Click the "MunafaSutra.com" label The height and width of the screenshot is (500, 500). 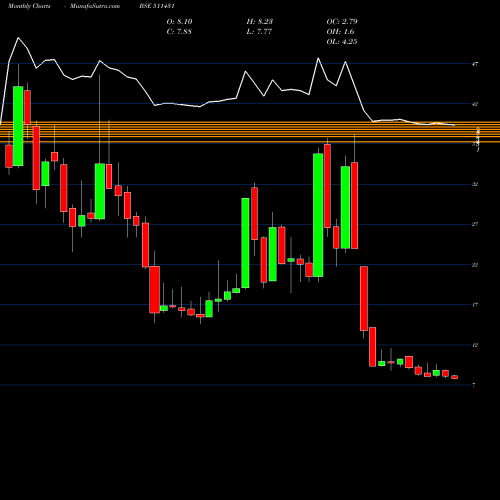(x=95, y=6)
